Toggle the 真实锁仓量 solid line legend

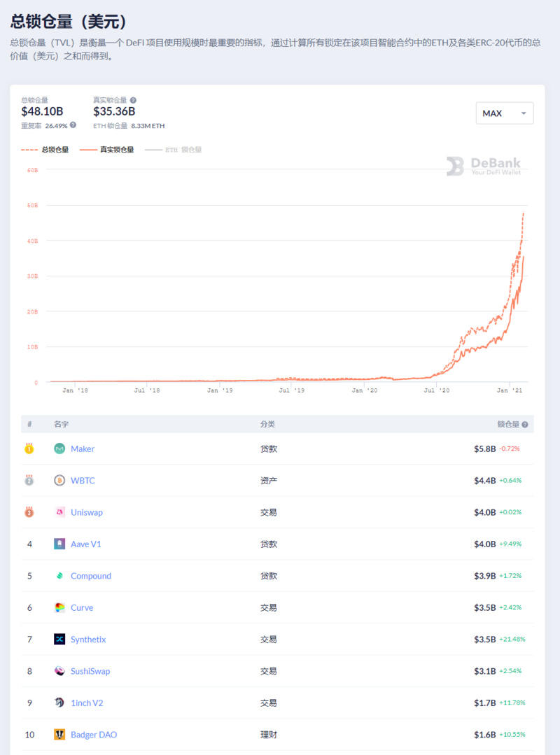pyautogui.click(x=106, y=150)
